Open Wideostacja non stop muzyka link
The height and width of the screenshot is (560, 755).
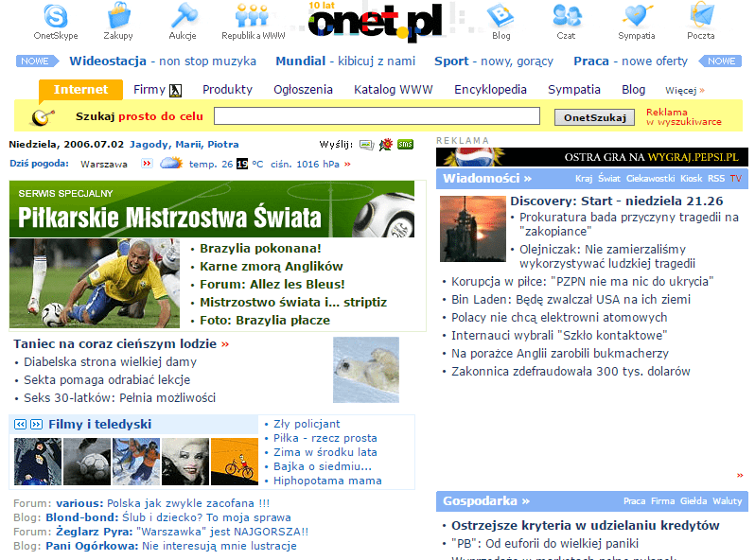coord(163,61)
